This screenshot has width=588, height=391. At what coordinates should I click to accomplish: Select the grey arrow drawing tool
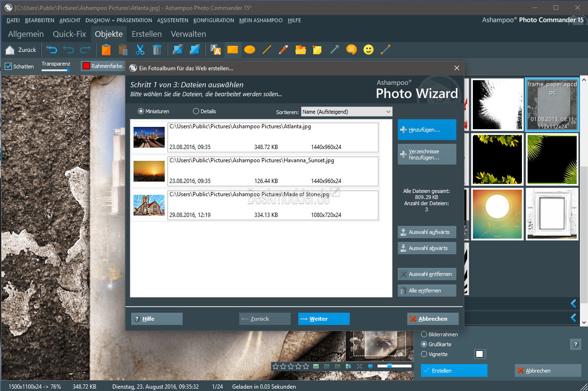[x=335, y=50]
